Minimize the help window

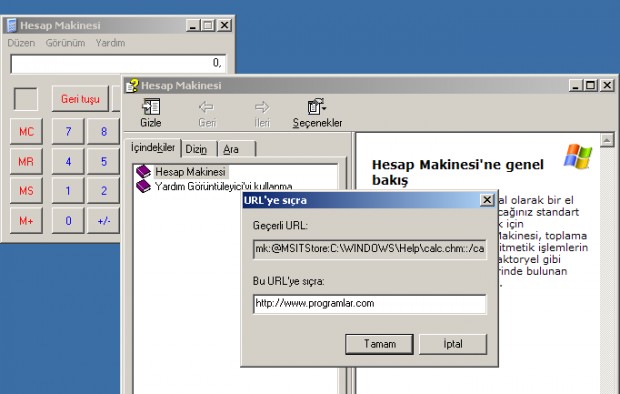(x=576, y=85)
